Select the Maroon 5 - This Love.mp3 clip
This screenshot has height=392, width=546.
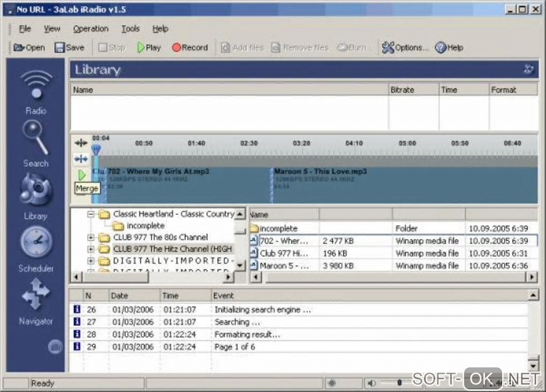click(x=404, y=185)
